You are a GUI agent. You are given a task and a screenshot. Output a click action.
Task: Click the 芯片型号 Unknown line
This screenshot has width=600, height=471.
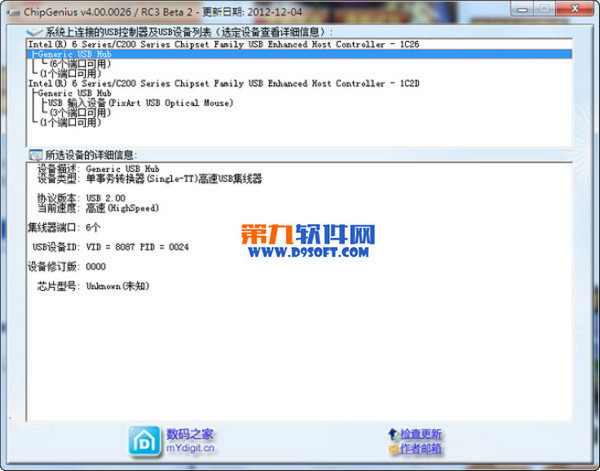(93, 286)
